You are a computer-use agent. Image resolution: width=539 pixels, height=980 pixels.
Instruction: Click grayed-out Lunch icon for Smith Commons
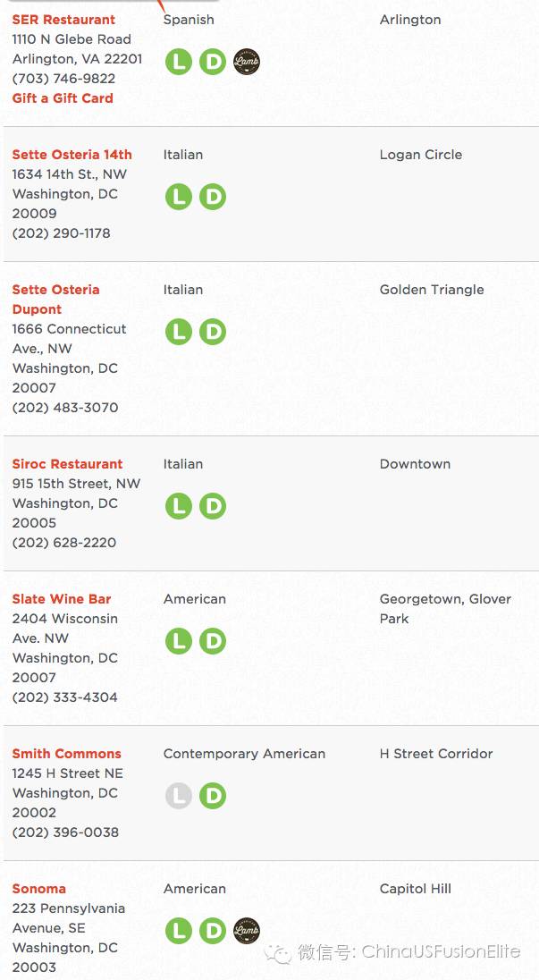(x=179, y=796)
